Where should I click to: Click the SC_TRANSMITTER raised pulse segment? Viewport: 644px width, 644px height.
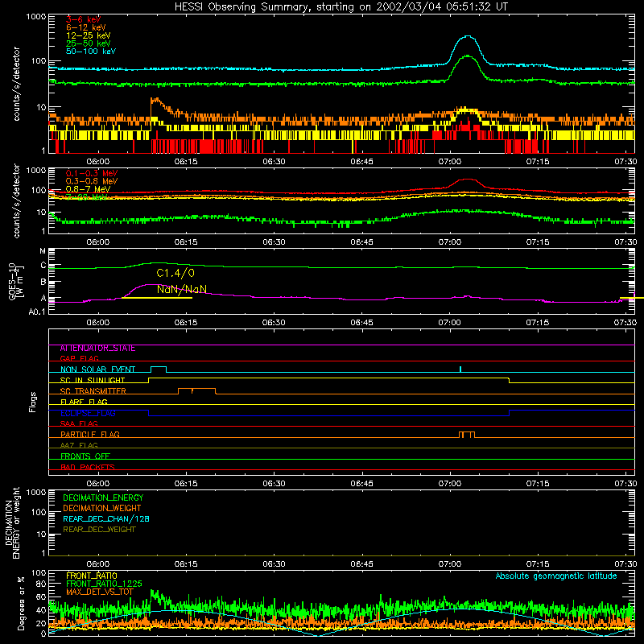tap(196, 389)
